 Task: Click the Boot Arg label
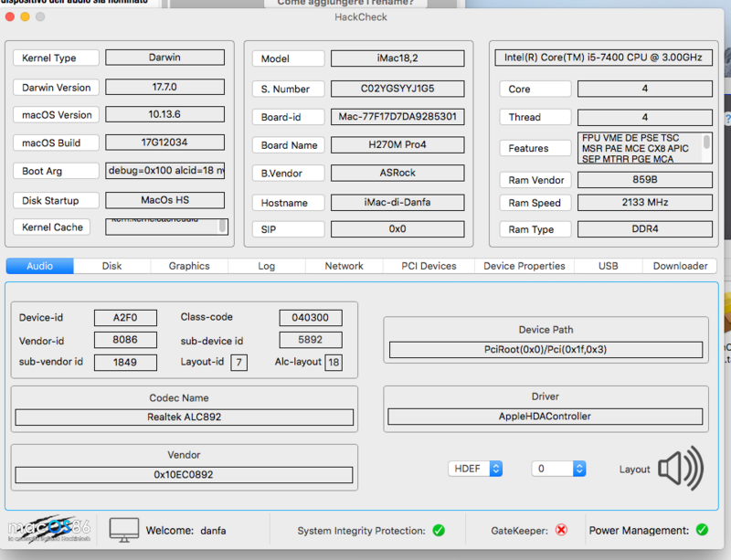pos(56,171)
